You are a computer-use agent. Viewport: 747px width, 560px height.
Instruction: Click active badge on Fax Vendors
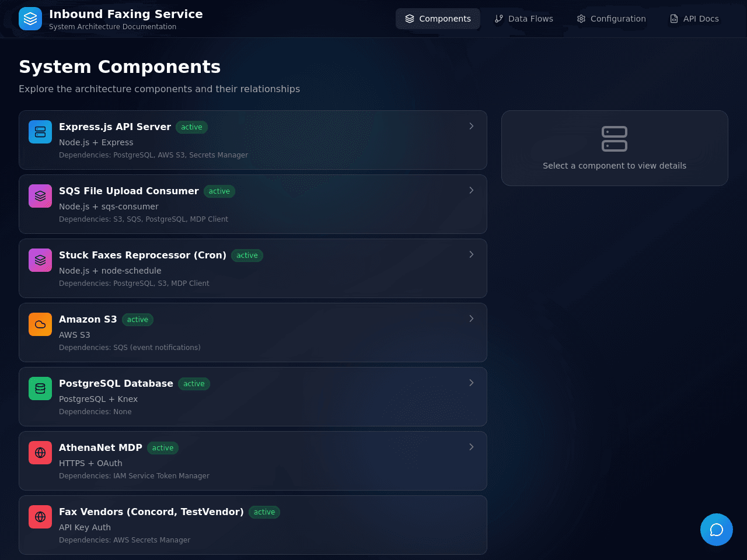264,512
